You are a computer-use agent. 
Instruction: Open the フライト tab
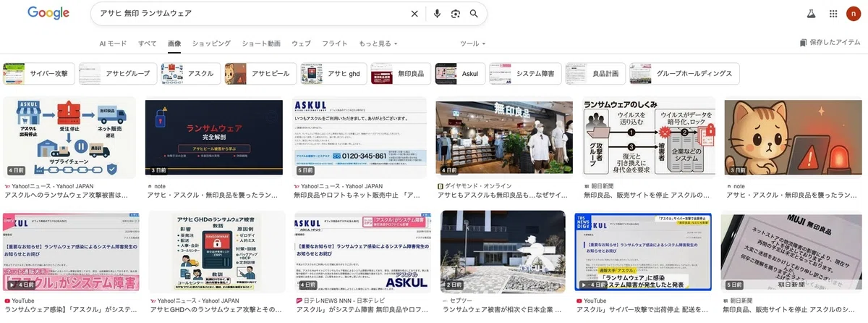335,43
